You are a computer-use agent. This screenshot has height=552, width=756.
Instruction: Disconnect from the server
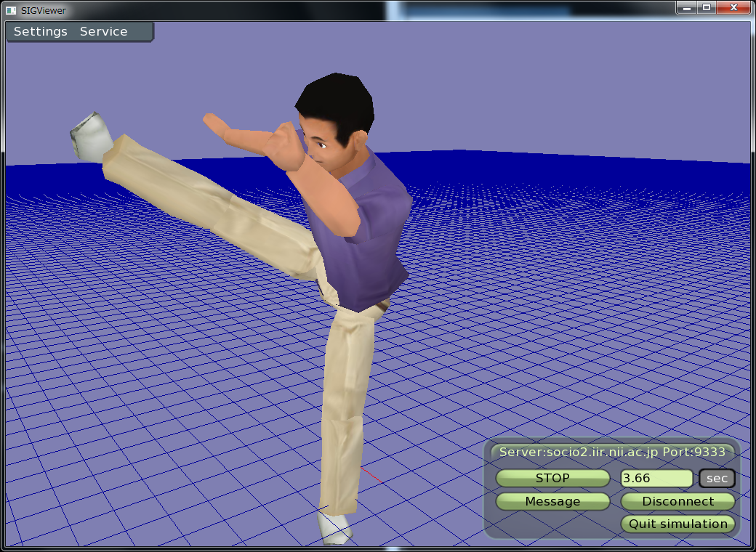[677, 501]
